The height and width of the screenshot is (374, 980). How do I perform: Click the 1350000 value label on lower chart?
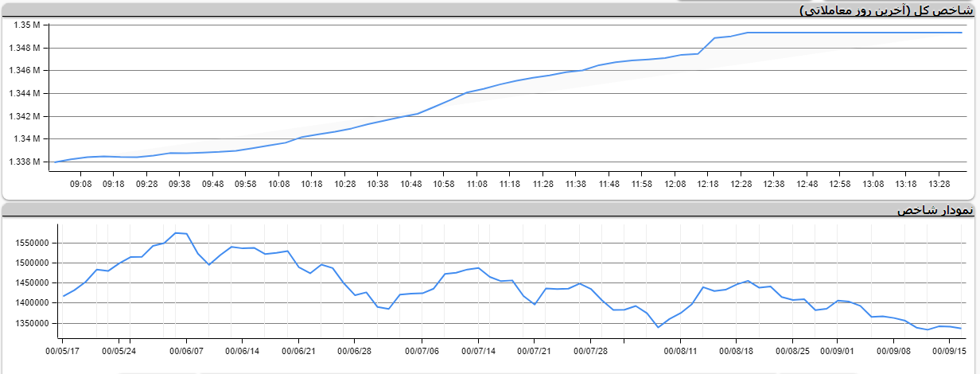coord(32,324)
